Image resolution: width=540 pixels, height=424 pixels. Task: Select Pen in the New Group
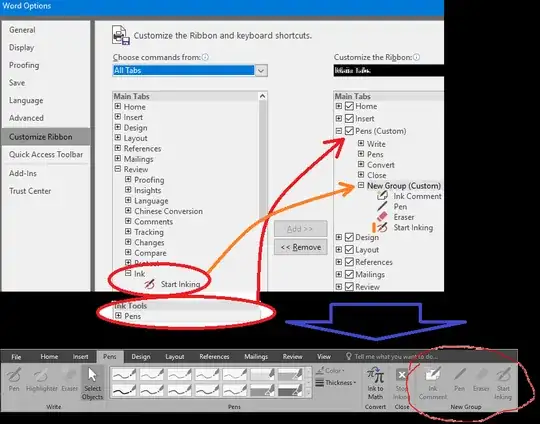[459, 379]
